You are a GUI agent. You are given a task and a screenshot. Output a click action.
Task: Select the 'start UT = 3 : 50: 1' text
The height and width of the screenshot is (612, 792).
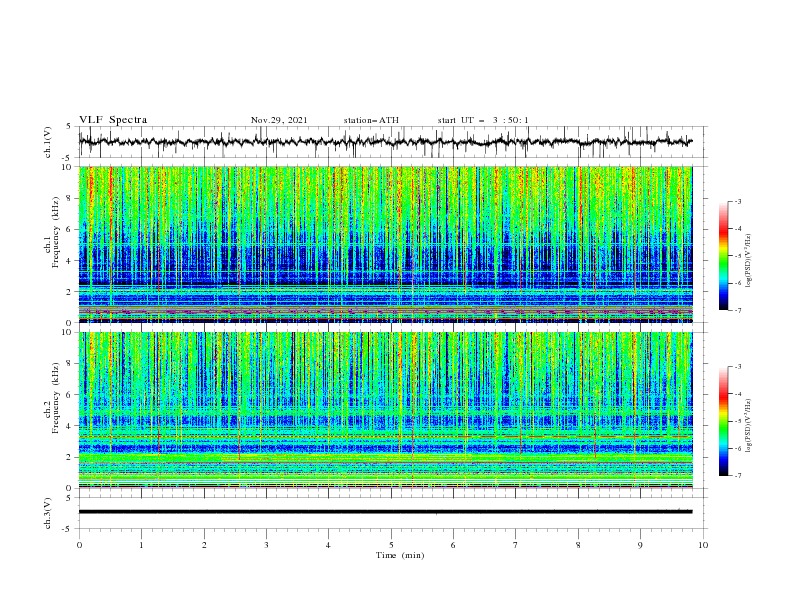(483, 120)
